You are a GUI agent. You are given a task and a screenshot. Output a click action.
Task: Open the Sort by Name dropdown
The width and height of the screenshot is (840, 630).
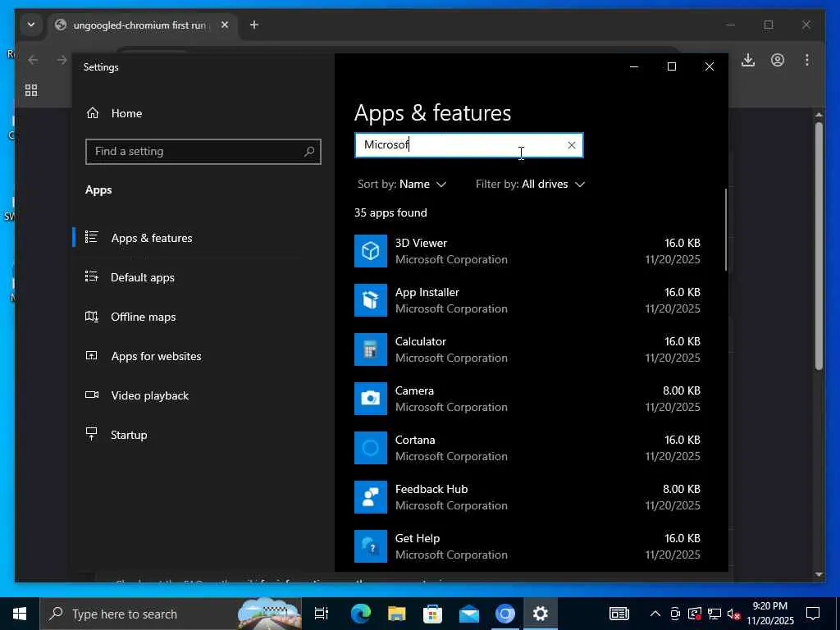[x=402, y=185]
